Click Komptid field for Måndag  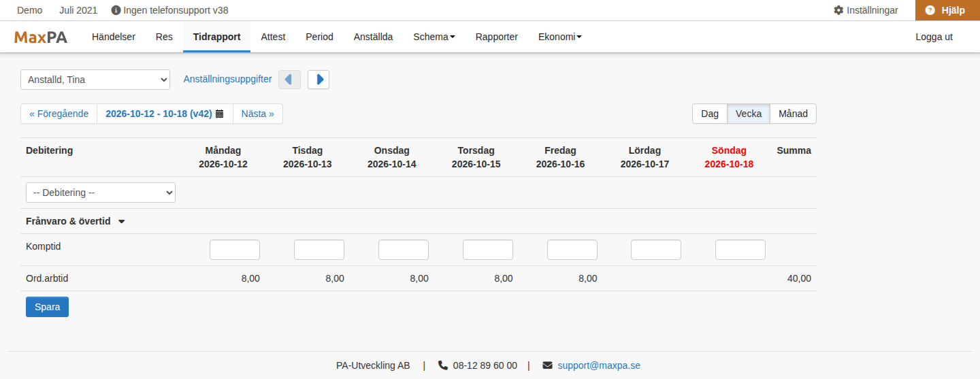pyautogui.click(x=235, y=250)
